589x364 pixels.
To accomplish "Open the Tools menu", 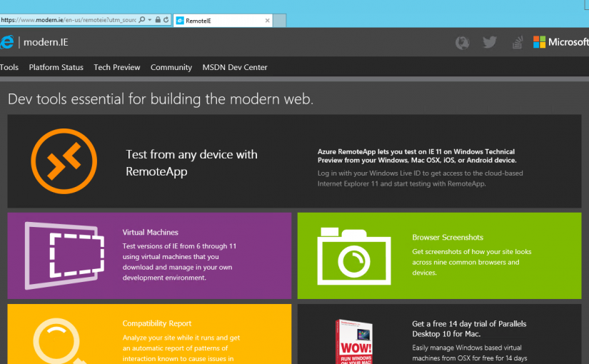I will [x=9, y=67].
